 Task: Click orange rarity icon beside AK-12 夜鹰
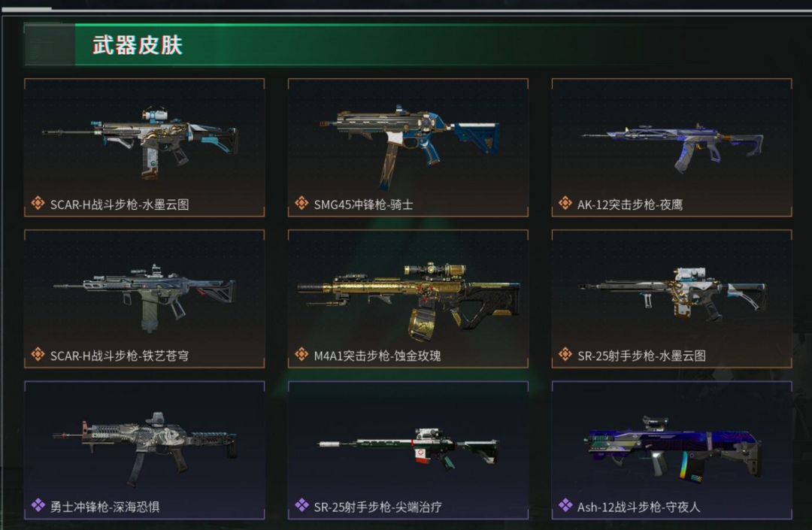[565, 204]
